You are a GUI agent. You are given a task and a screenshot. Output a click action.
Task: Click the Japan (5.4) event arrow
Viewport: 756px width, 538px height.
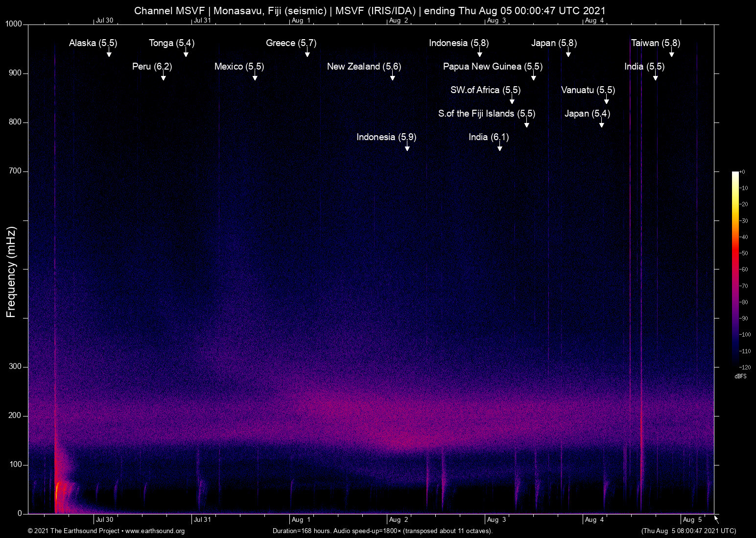point(602,123)
